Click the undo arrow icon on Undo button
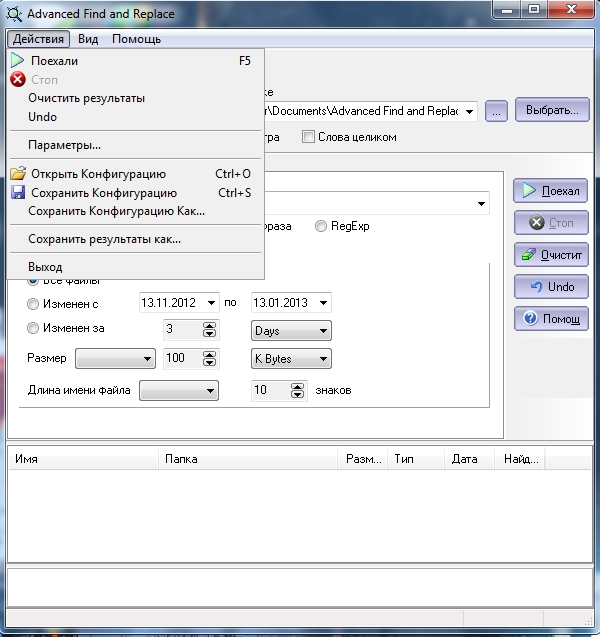 [537, 287]
